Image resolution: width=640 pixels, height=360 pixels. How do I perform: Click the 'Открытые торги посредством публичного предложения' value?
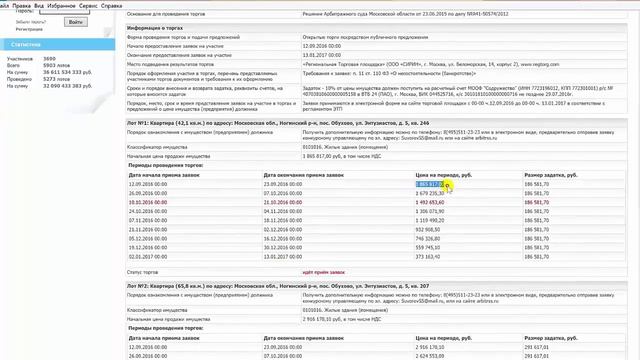coord(365,37)
